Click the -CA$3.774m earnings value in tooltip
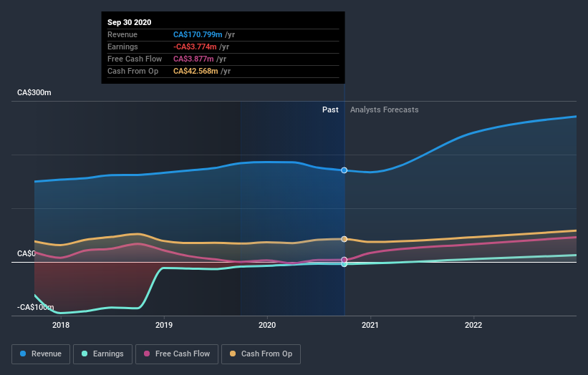 click(x=195, y=47)
